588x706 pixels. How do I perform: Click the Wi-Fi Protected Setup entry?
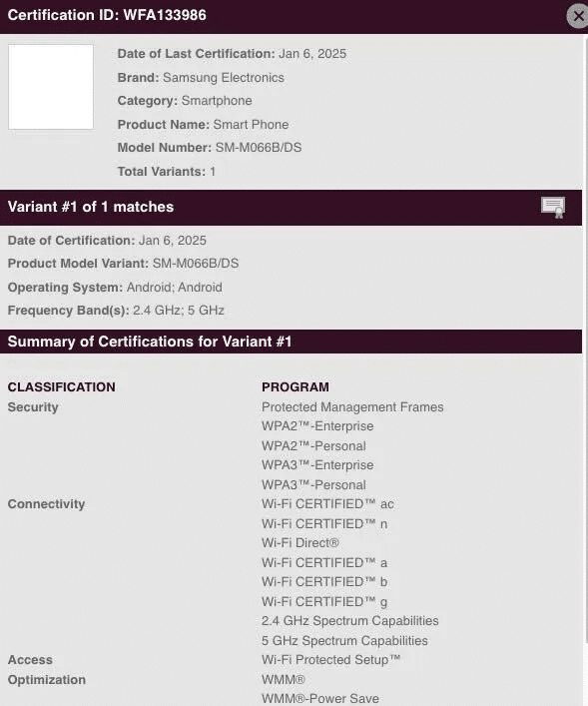coord(330,660)
